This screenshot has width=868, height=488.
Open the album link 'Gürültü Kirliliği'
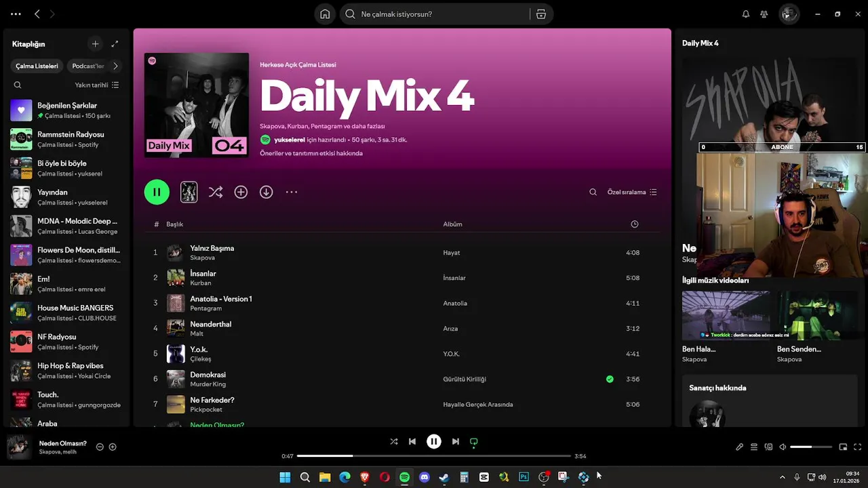tap(465, 379)
